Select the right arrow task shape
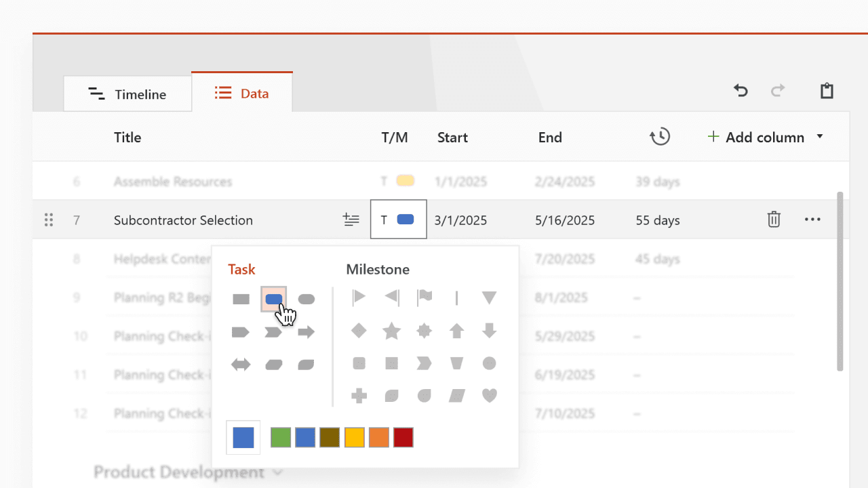 [x=307, y=332]
